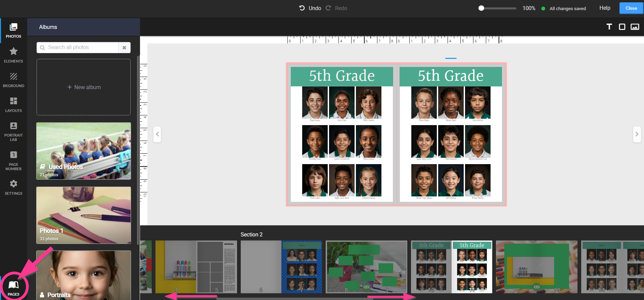This screenshot has height=300, width=644.
Task: Open pages 8-9 spread thumbnail
Action: [x=366, y=267]
